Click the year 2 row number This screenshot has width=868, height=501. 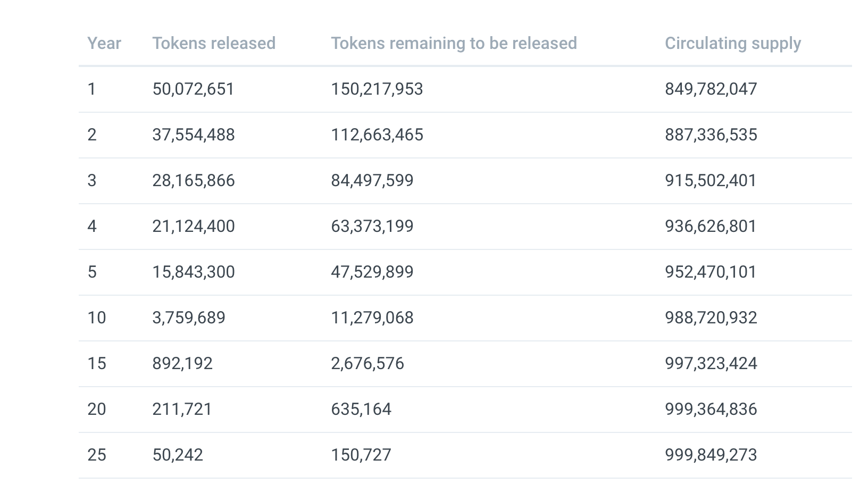point(92,135)
